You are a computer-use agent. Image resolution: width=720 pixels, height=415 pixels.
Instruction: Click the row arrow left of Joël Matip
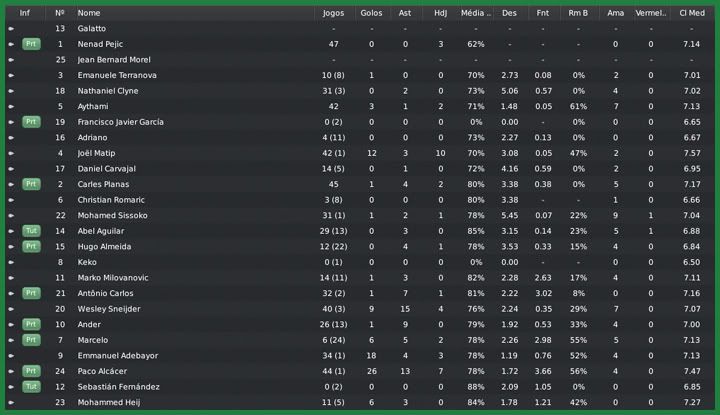coord(11,153)
